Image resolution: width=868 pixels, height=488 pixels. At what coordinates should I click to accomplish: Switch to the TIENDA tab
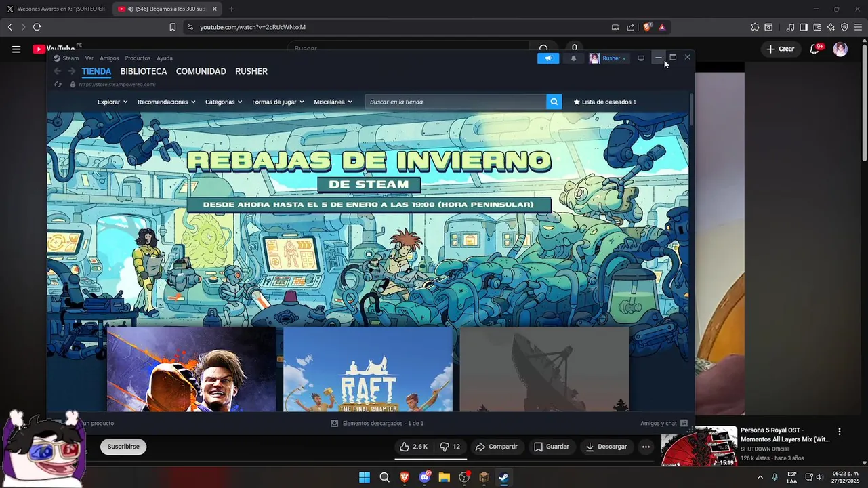96,71
